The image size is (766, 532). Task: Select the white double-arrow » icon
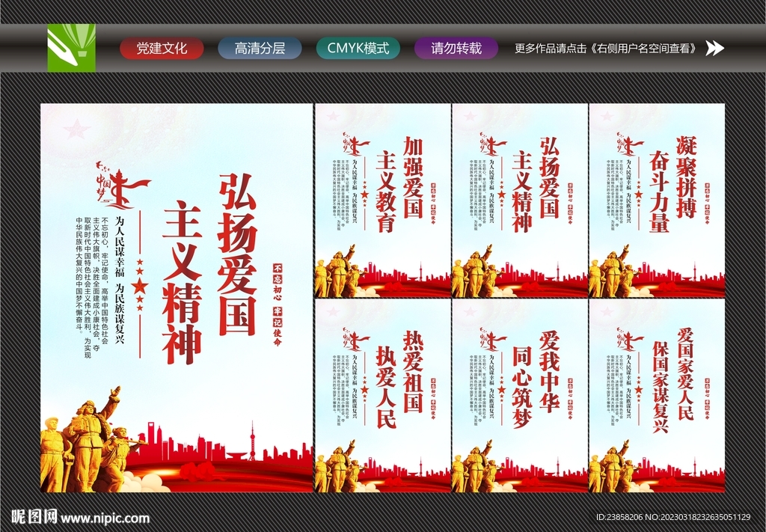coord(716,49)
